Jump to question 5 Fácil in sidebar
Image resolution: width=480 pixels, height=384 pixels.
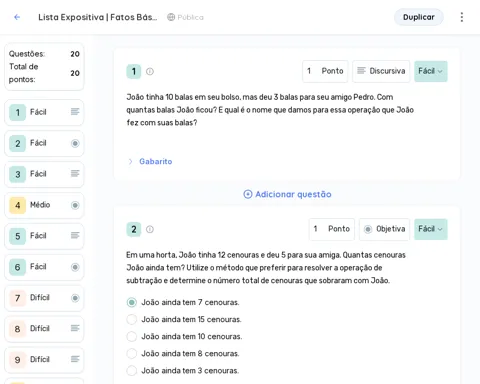pos(44,236)
